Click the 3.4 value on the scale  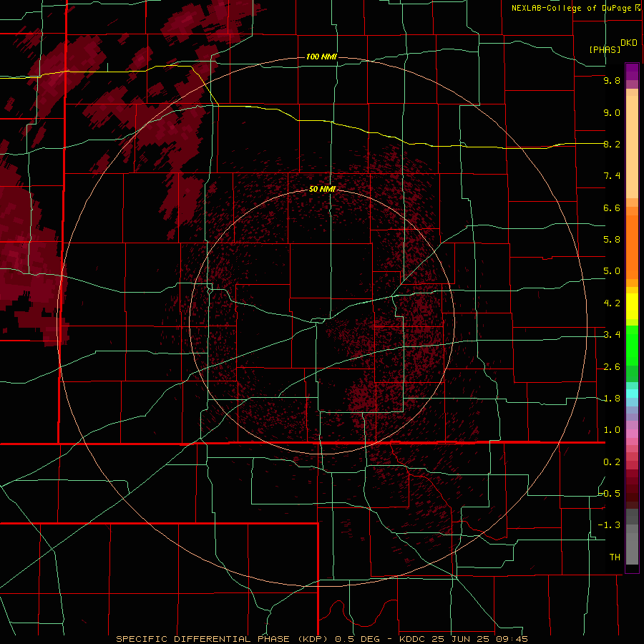(612, 335)
